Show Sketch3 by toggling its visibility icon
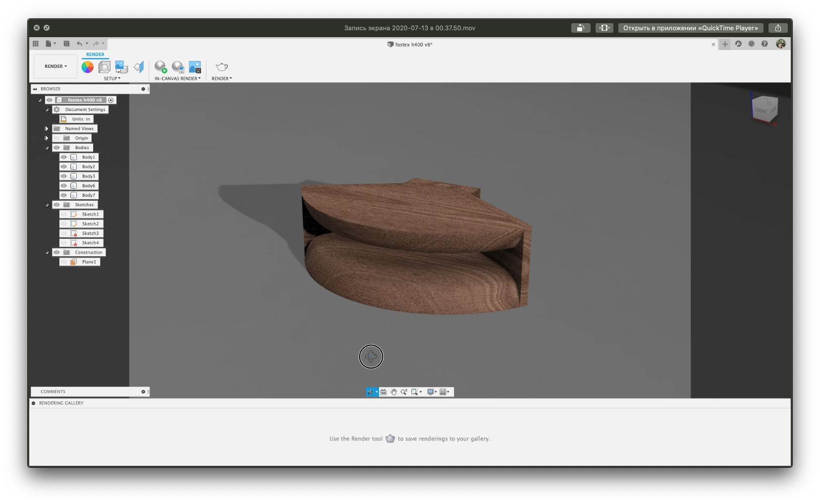This screenshot has width=820, height=504. coord(64,233)
